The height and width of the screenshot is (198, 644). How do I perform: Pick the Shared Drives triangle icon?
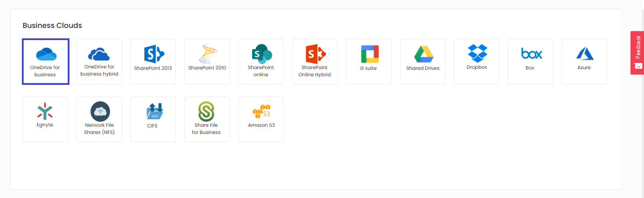(424, 54)
